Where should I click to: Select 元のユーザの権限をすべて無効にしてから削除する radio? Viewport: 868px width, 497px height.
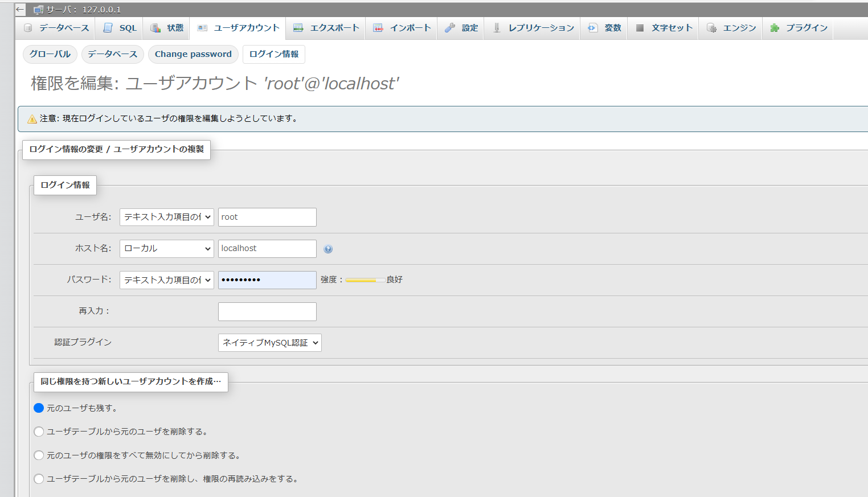(39, 455)
